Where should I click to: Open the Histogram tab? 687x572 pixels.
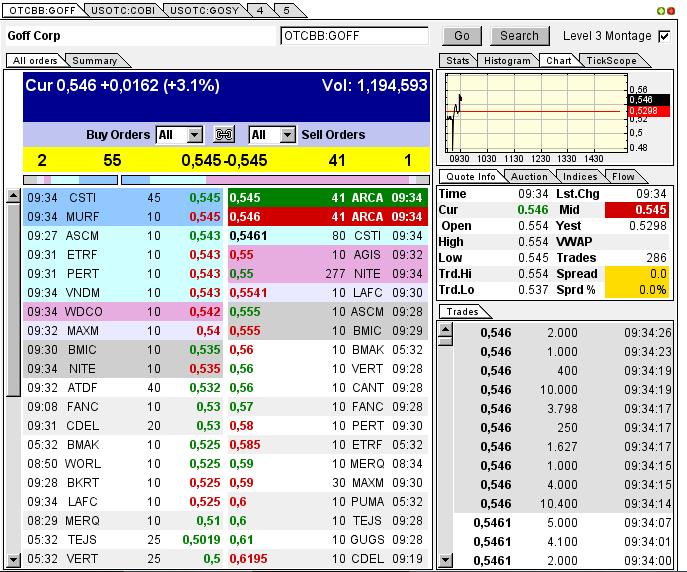pos(507,60)
